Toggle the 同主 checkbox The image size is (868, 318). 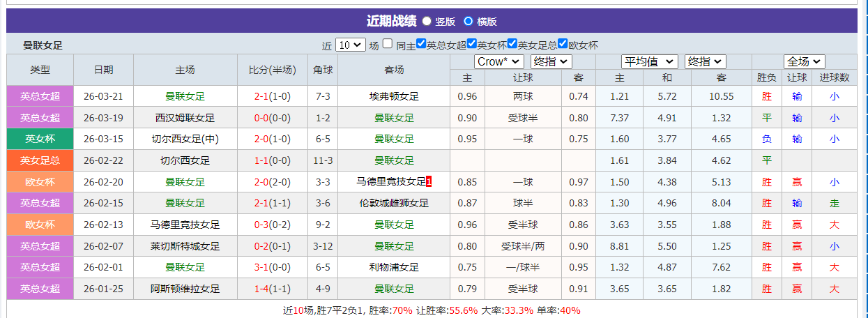pyautogui.click(x=388, y=43)
